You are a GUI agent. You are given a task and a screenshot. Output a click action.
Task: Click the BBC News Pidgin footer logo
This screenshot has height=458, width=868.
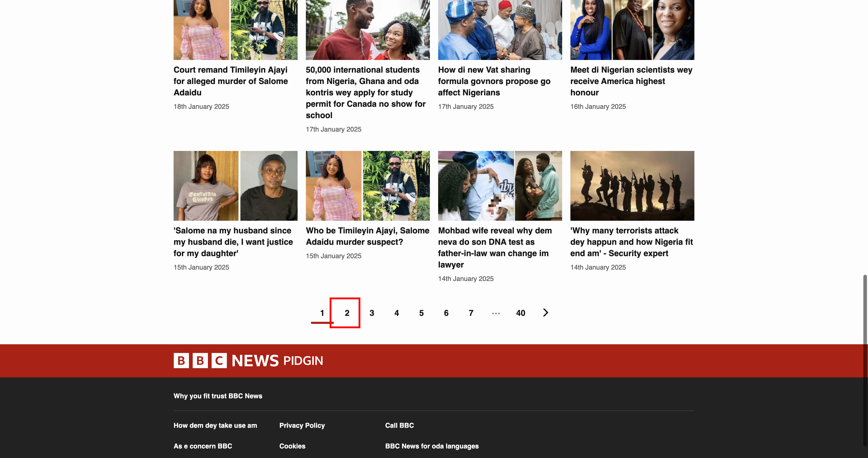tap(248, 361)
